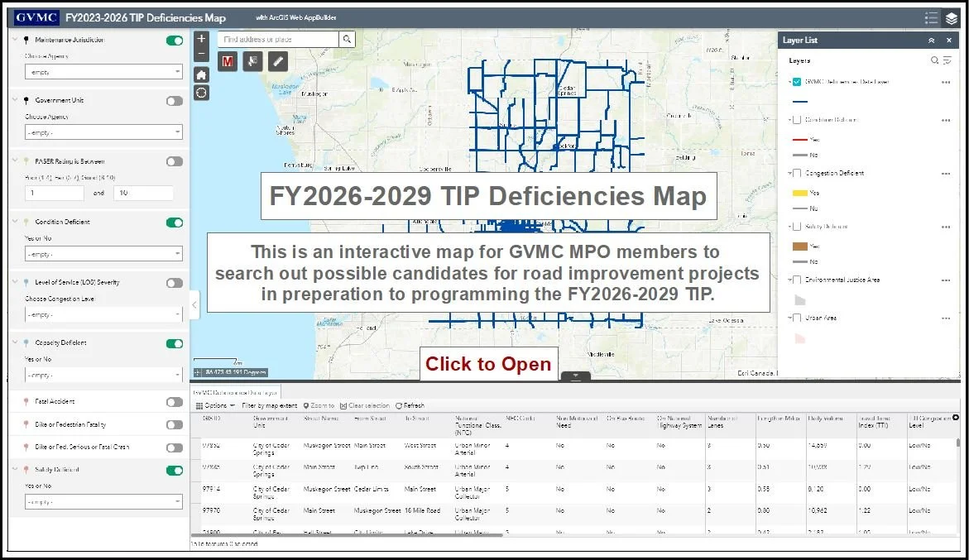The image size is (969, 560).
Task: Collapse the left filter panel arrow
Action: 194,304
